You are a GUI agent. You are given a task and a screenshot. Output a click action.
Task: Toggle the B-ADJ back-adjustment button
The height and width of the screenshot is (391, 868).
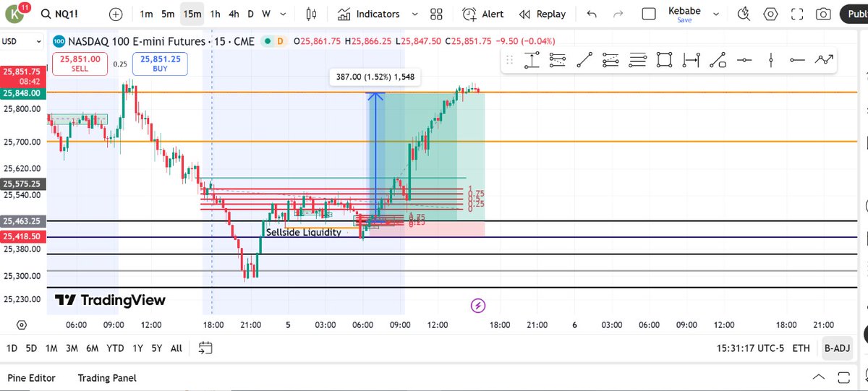coord(838,348)
